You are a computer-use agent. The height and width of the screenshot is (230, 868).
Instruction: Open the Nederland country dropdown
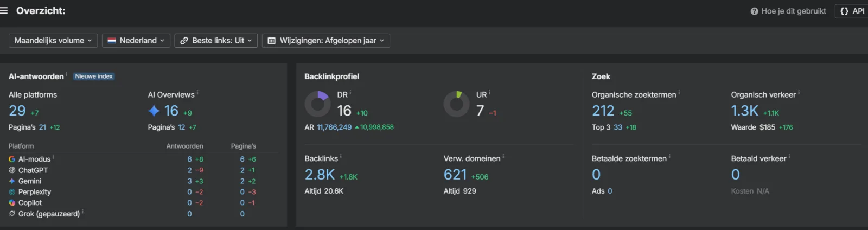click(x=136, y=41)
